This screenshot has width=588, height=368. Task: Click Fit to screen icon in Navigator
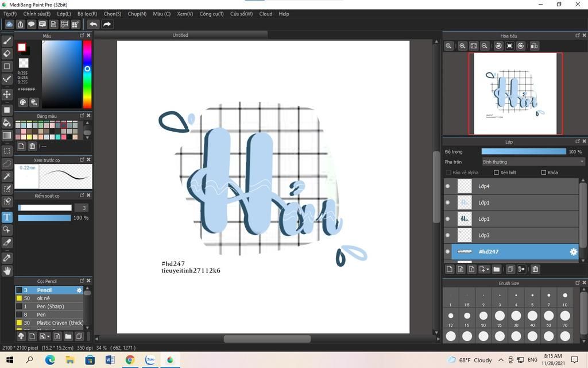(x=474, y=46)
